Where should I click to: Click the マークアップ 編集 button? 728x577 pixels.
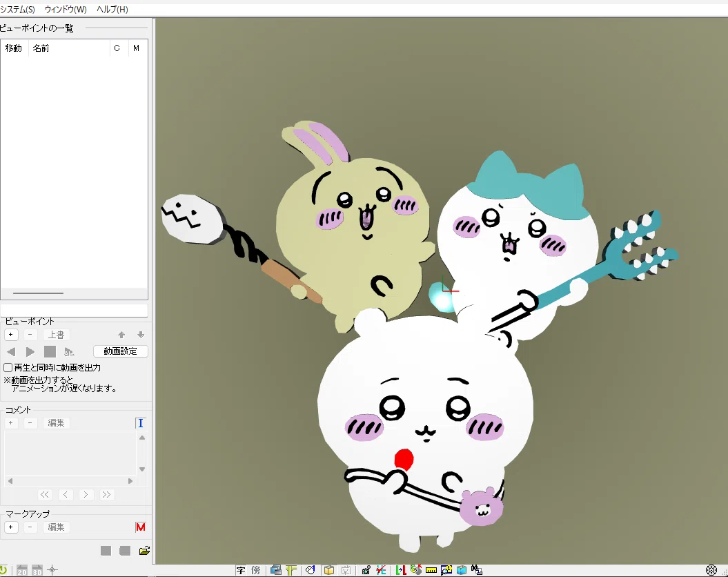pos(56,527)
